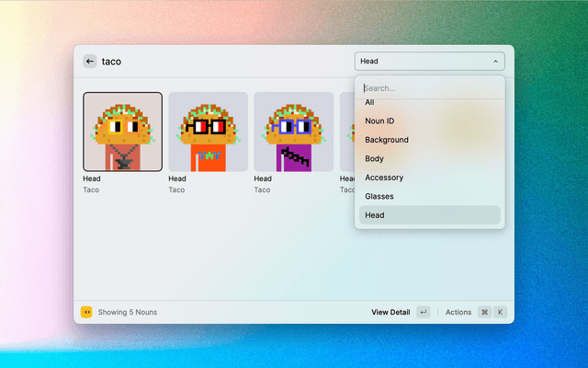Focus the dropdown Search... field
This screenshot has height=368, width=588.
pos(429,88)
